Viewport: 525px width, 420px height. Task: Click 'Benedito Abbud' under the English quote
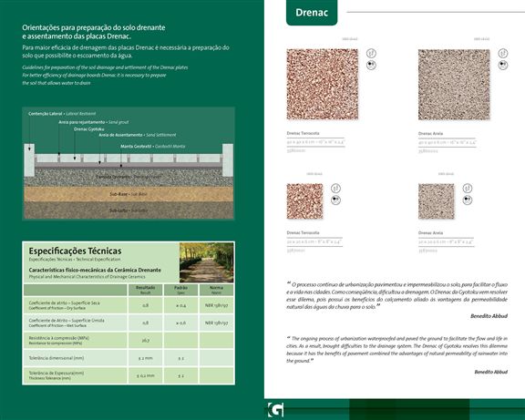(x=491, y=372)
